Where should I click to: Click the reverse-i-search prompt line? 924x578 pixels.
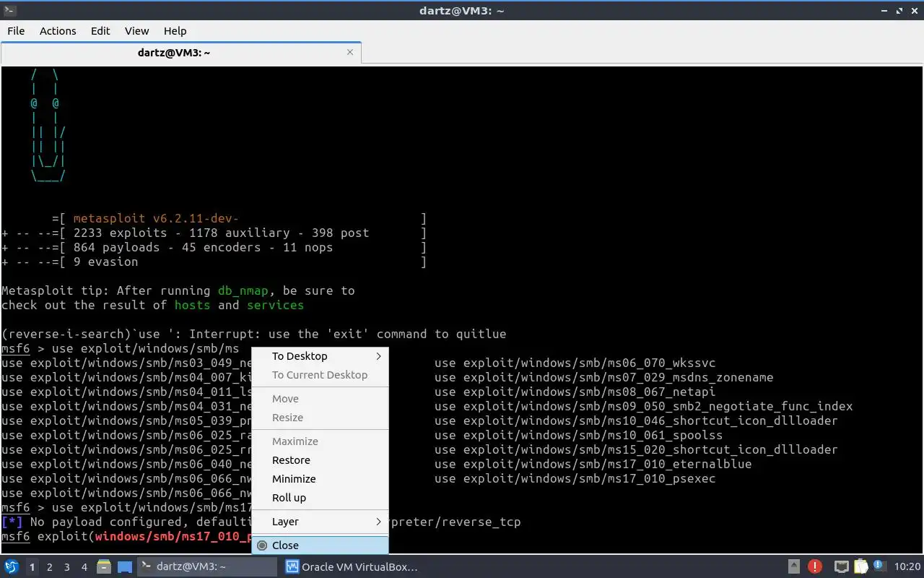click(x=253, y=335)
